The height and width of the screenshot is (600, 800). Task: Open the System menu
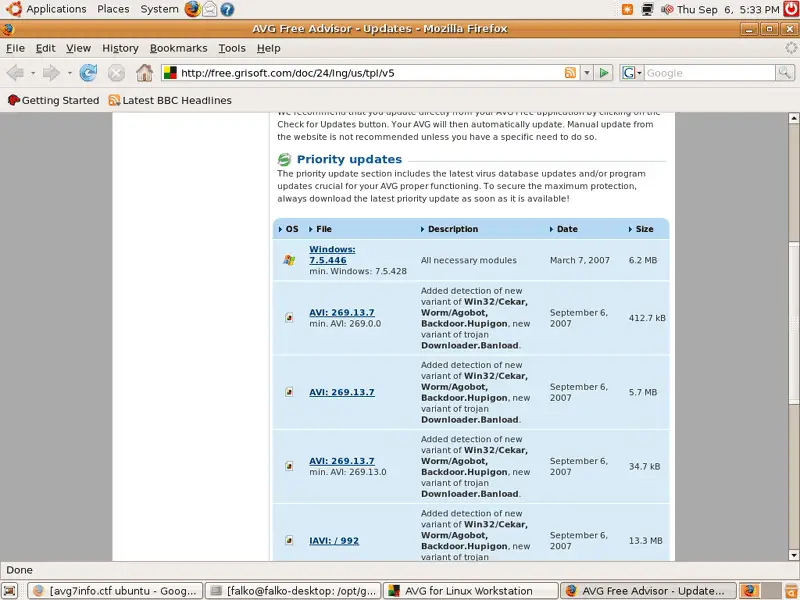(159, 9)
